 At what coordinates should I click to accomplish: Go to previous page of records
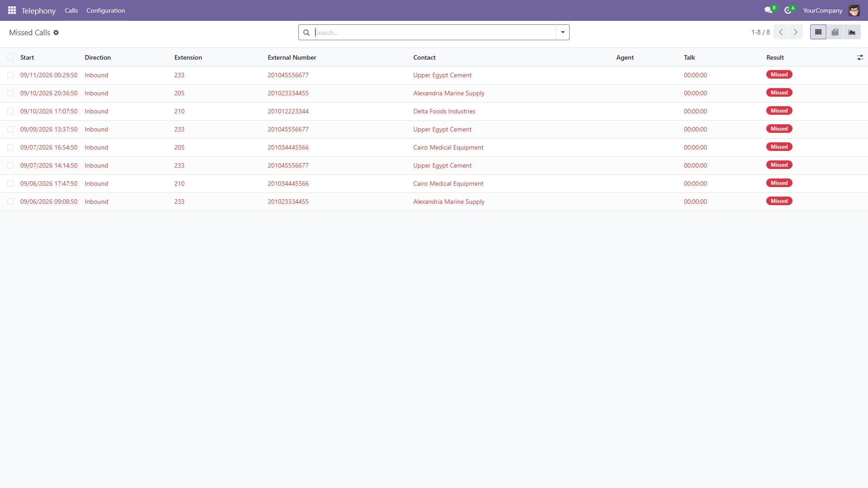[781, 32]
